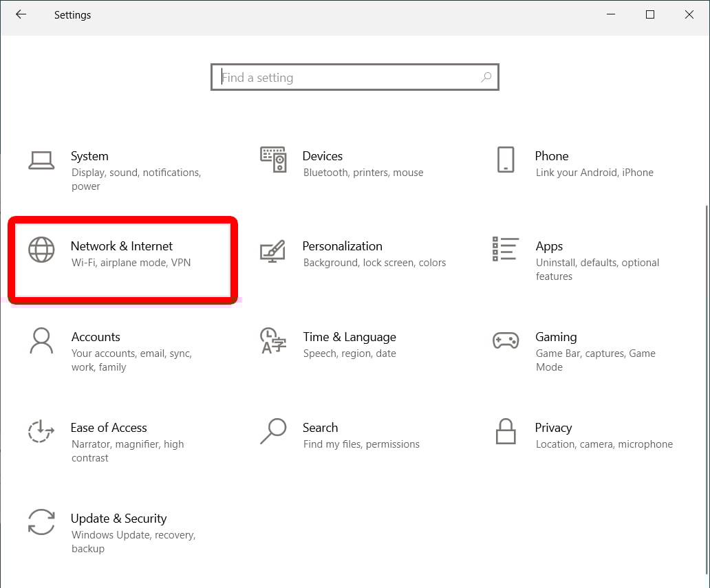Image resolution: width=710 pixels, height=588 pixels.
Task: Open Devices via keyboard and speaker icon
Action: pos(273,160)
